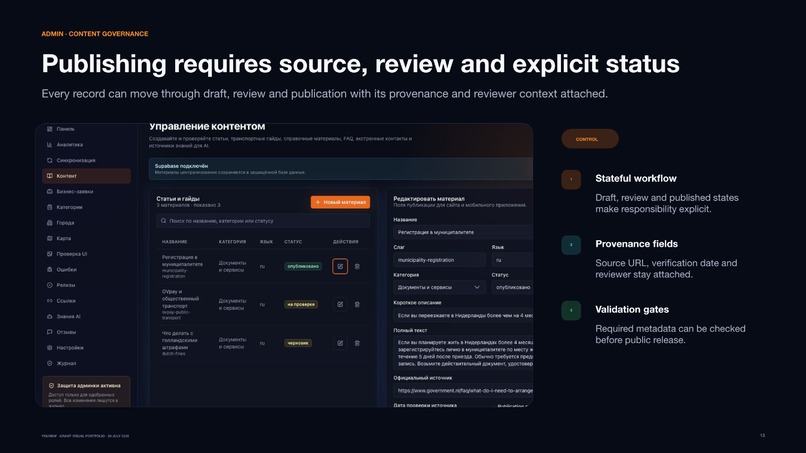Screen dimensions: 806x453
Task: Click the ДЕЙСТВИЯ column header
Action: (x=345, y=242)
